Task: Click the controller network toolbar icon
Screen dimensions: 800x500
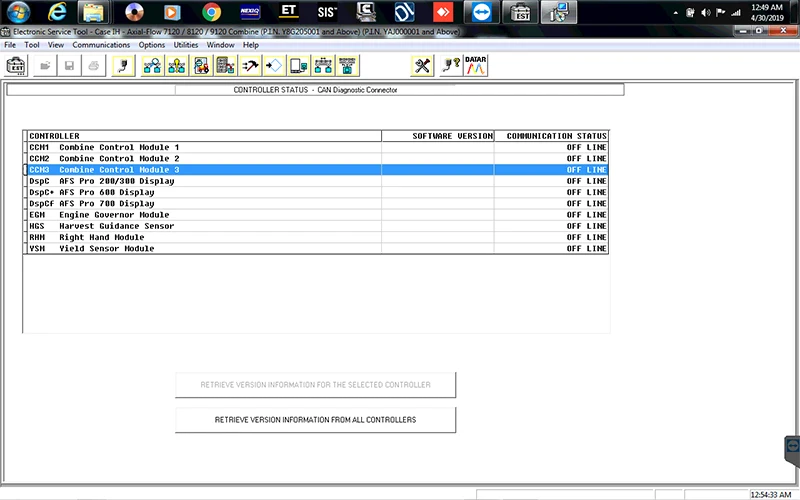Action: (x=323, y=66)
